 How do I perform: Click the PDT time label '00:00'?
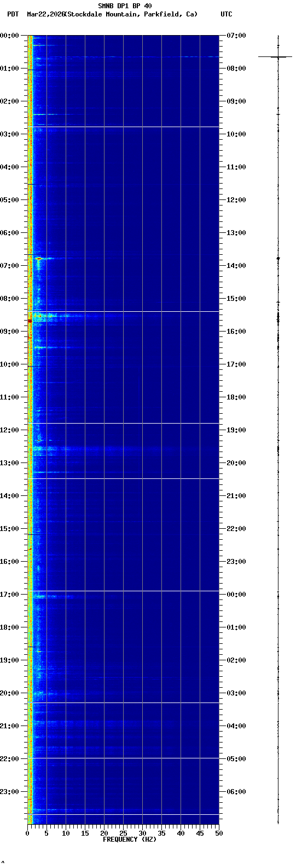coord(9,36)
